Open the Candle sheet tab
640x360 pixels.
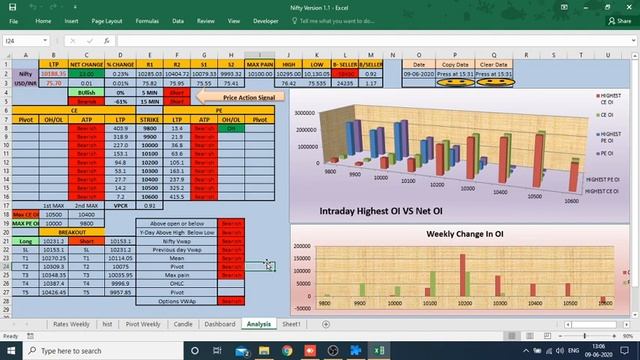(183, 324)
